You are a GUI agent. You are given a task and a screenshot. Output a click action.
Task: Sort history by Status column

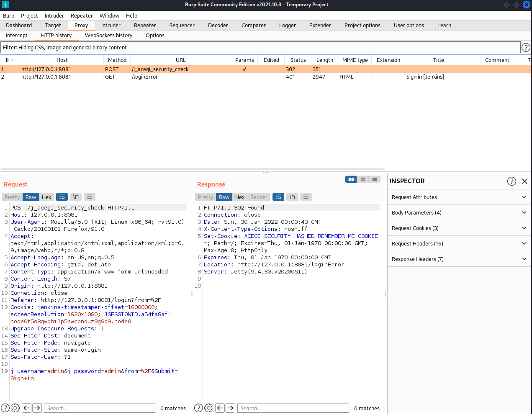click(298, 60)
